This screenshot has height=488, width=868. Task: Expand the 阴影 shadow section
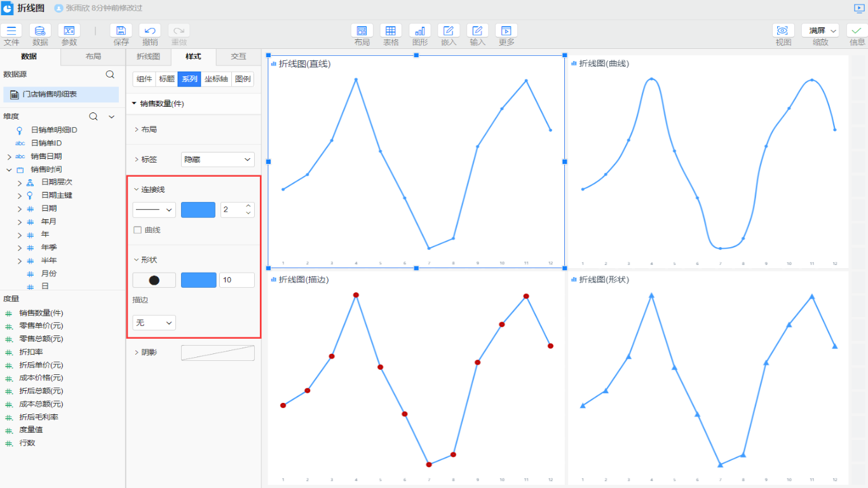pyautogui.click(x=137, y=352)
